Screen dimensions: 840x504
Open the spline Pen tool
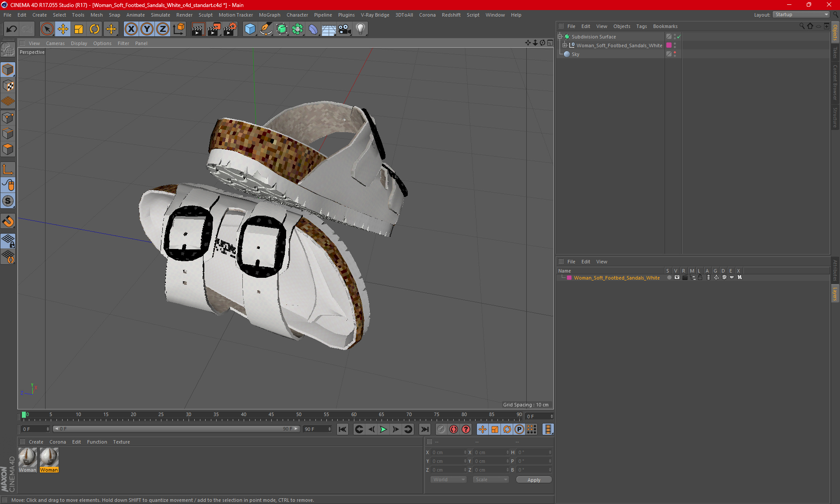click(x=266, y=29)
